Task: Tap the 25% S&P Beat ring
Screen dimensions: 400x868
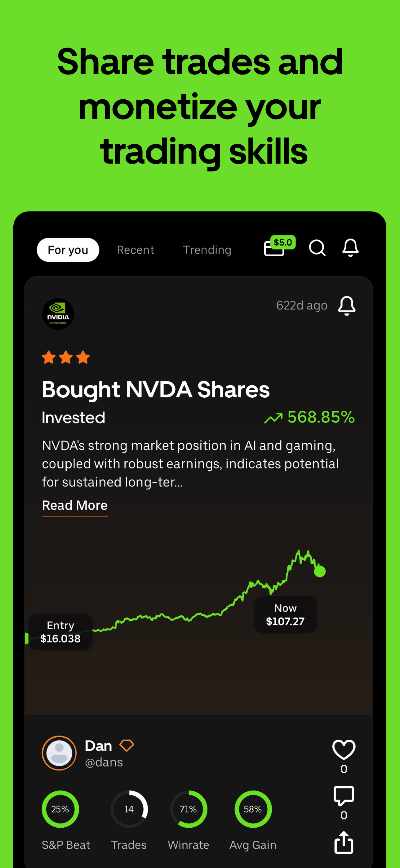Action: [x=60, y=809]
